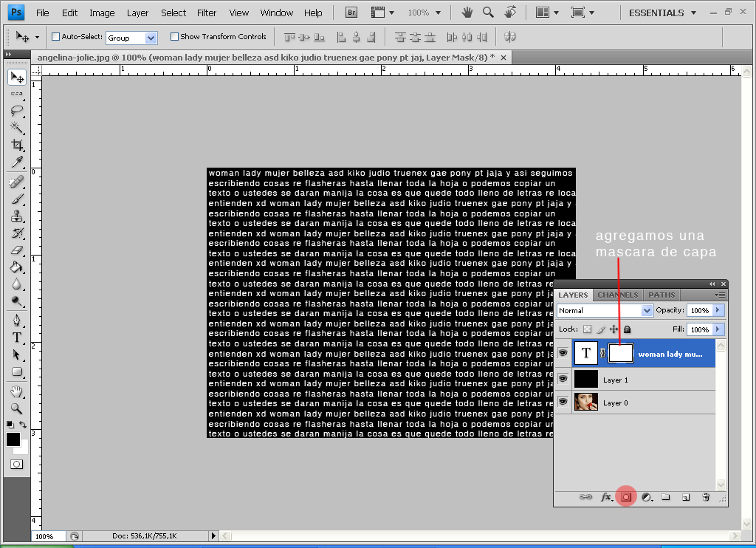Select the Move tool in toolbox
This screenshot has height=548, width=756.
point(17,78)
